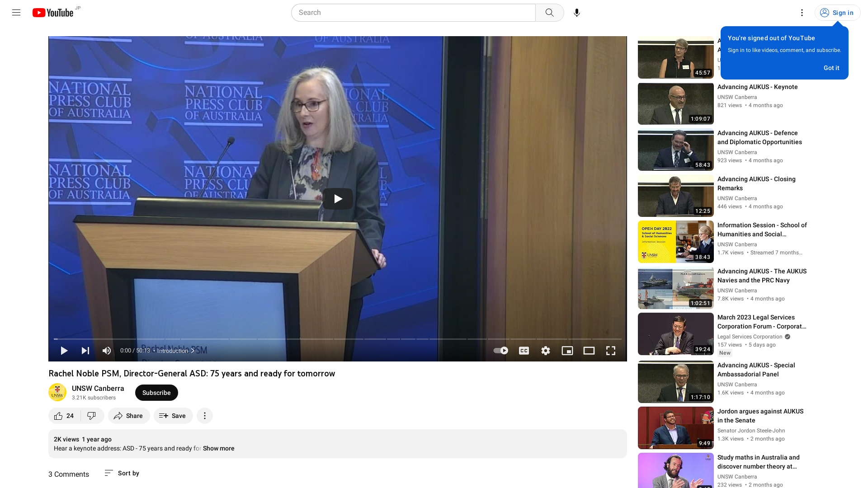Open the Study maths in Australia video
The height and width of the screenshot is (488, 868).
click(x=758, y=462)
